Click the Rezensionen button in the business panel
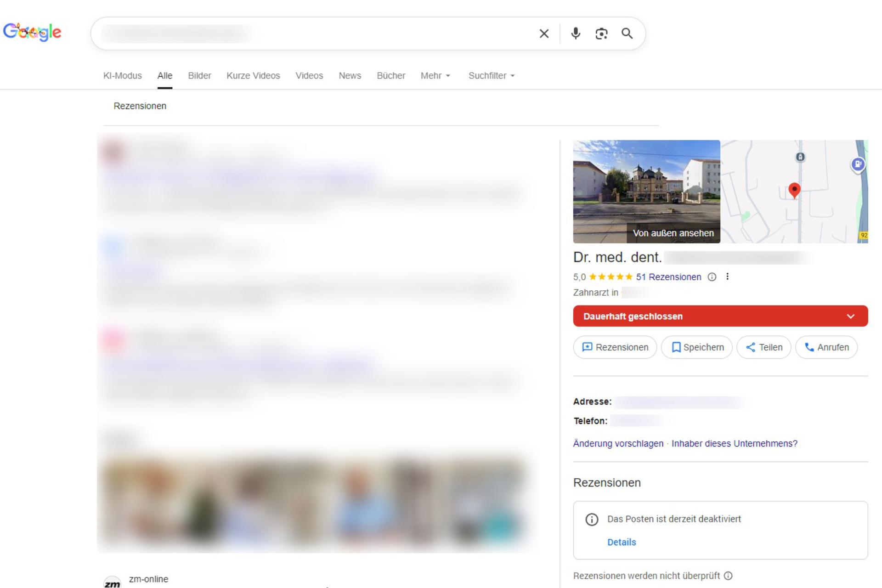The height and width of the screenshot is (588, 882). 615,347
